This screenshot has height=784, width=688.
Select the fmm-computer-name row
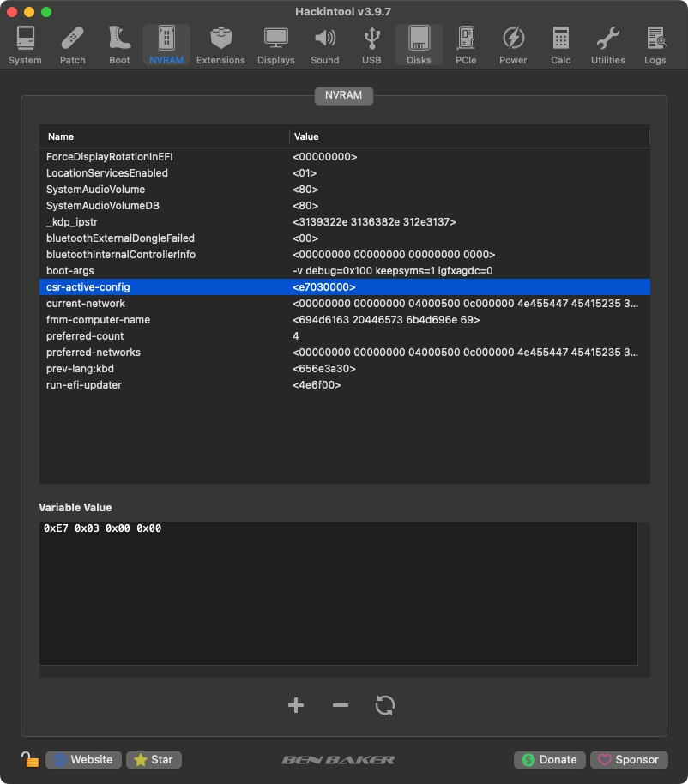[345, 319]
